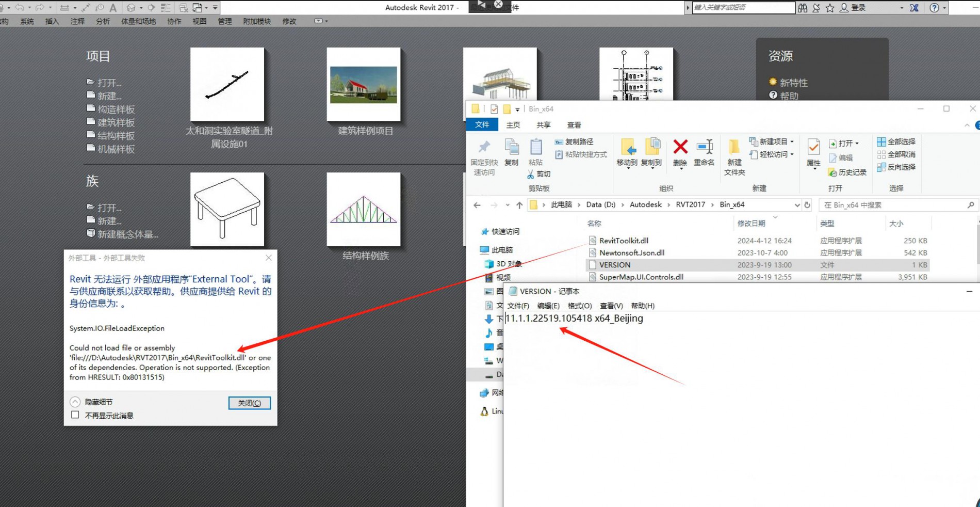Click the Switch Windows icon
The image size is (980, 507).
click(x=198, y=7)
